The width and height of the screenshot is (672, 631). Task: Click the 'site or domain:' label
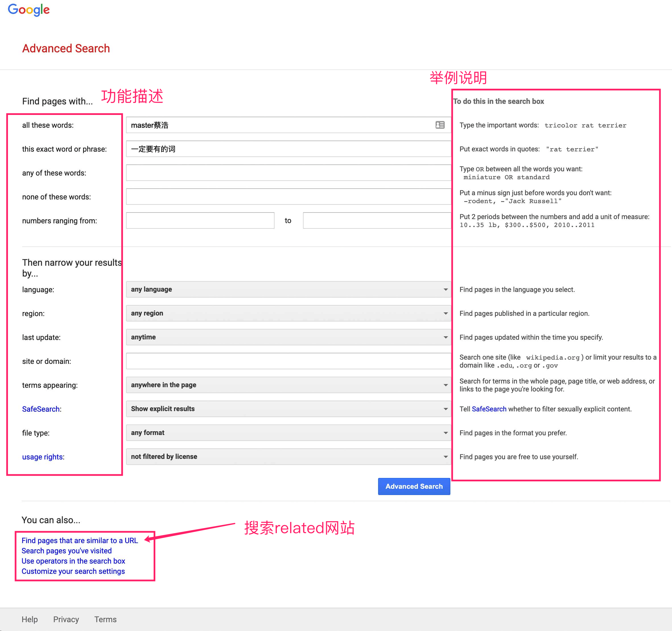(x=47, y=361)
